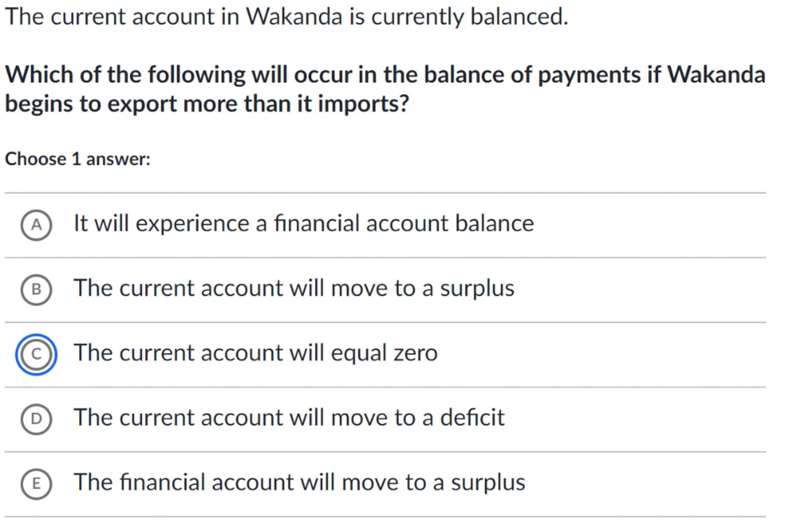Select radio button D
The image size is (812, 527).
(x=36, y=419)
